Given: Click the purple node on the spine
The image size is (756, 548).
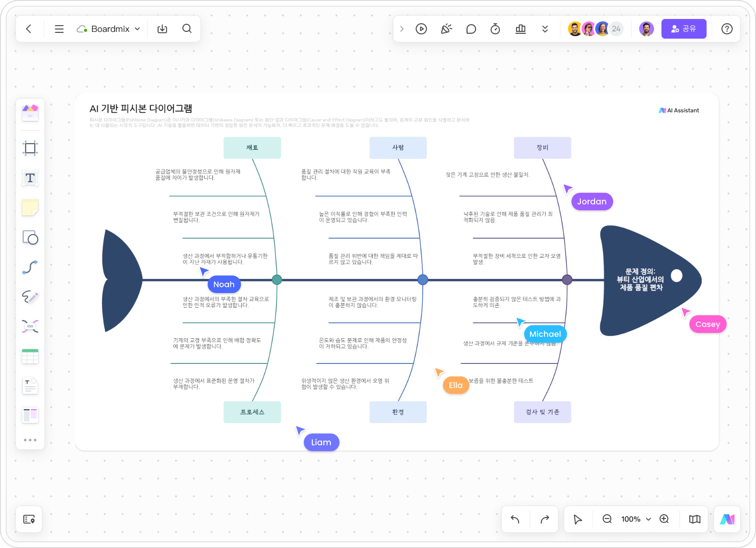Looking at the screenshot, I should [x=567, y=280].
